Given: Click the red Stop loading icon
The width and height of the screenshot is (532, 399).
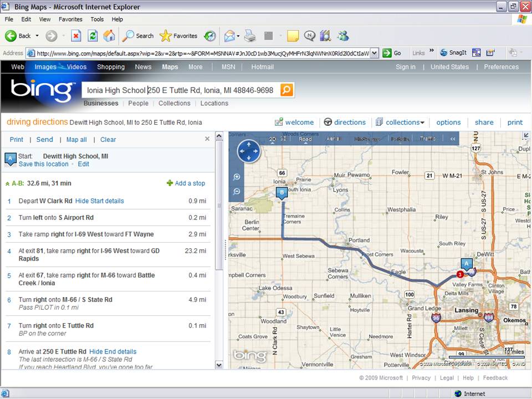Looking at the screenshot, I should click(76, 35).
